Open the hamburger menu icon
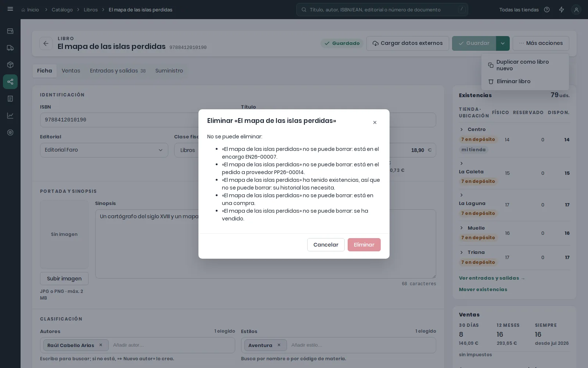 tap(10, 9)
